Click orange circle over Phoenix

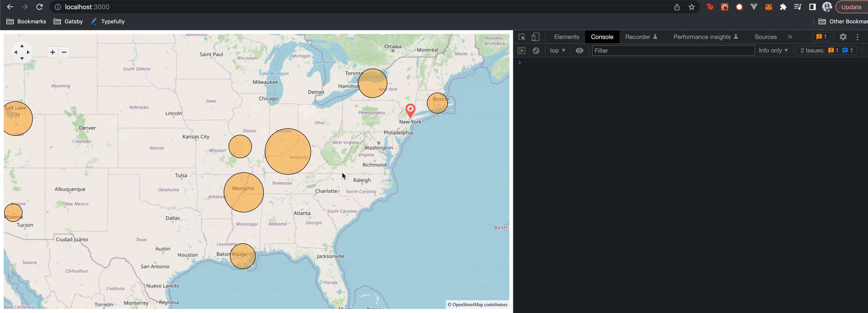pyautogui.click(x=13, y=212)
